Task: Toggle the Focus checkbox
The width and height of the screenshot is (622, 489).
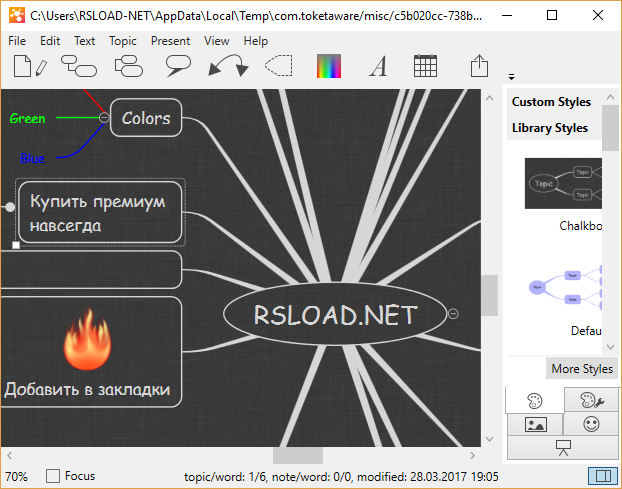Action: coord(53,476)
